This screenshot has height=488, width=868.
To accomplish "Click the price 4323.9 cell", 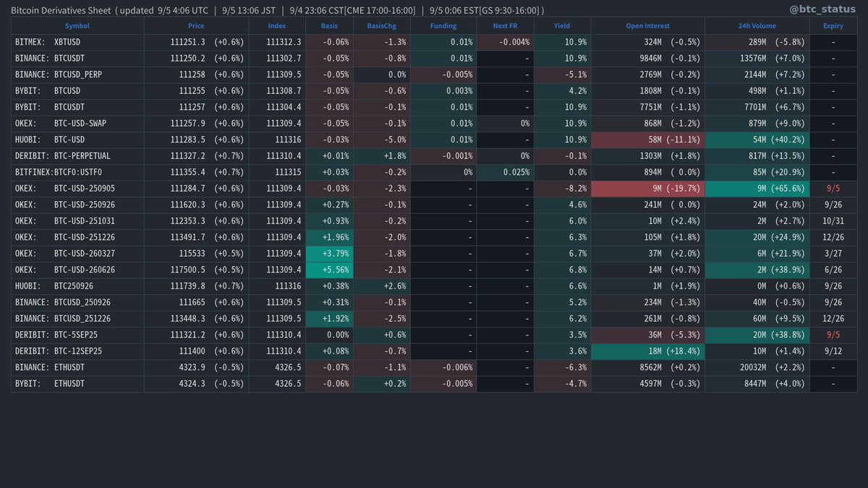I will click(x=196, y=367).
